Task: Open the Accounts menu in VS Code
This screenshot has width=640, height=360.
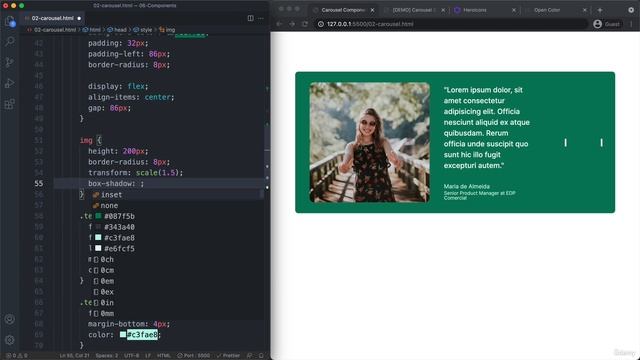Action: click(10, 319)
